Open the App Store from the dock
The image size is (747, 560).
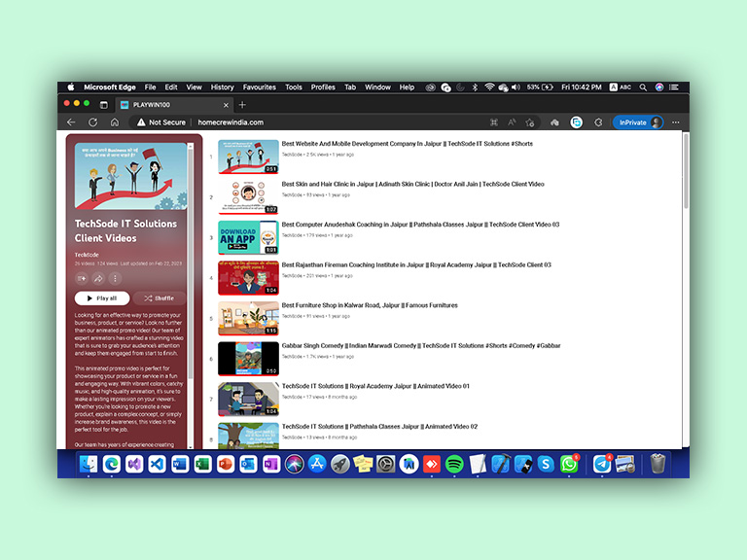(317, 464)
